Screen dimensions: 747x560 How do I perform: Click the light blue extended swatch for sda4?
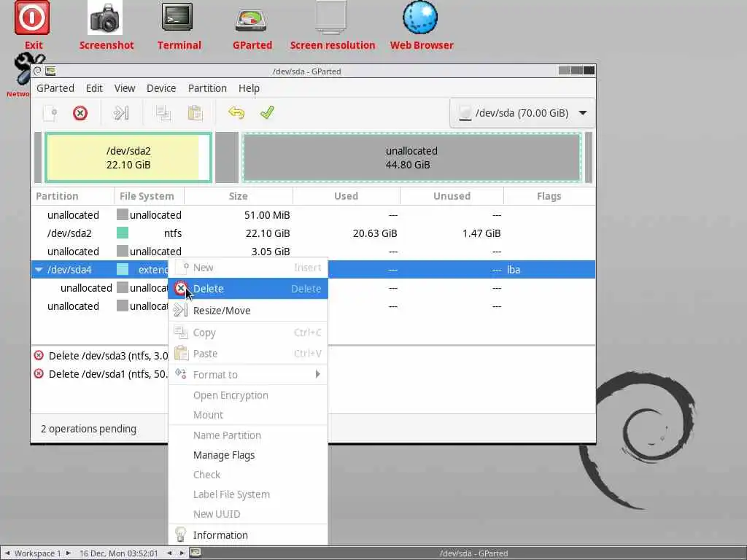pyautogui.click(x=123, y=270)
